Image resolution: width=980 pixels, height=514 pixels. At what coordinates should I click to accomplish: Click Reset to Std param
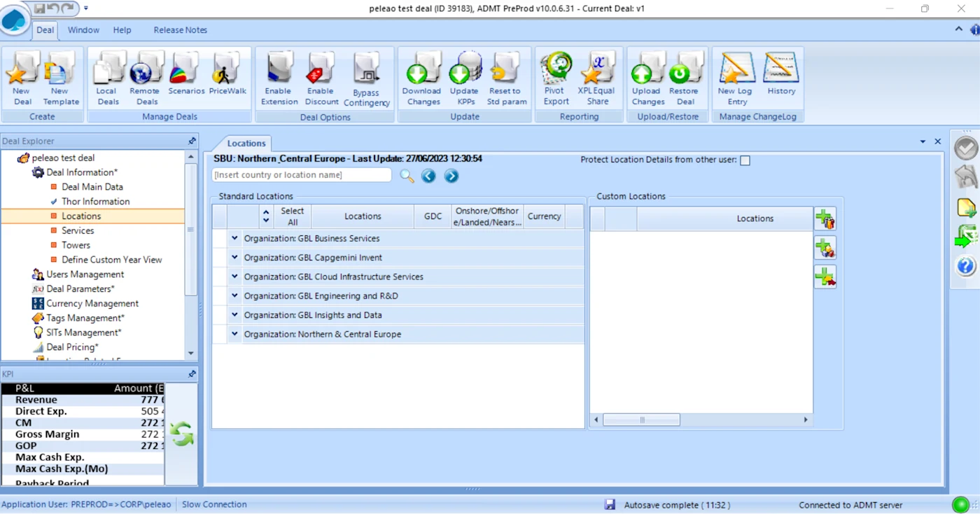(507, 79)
